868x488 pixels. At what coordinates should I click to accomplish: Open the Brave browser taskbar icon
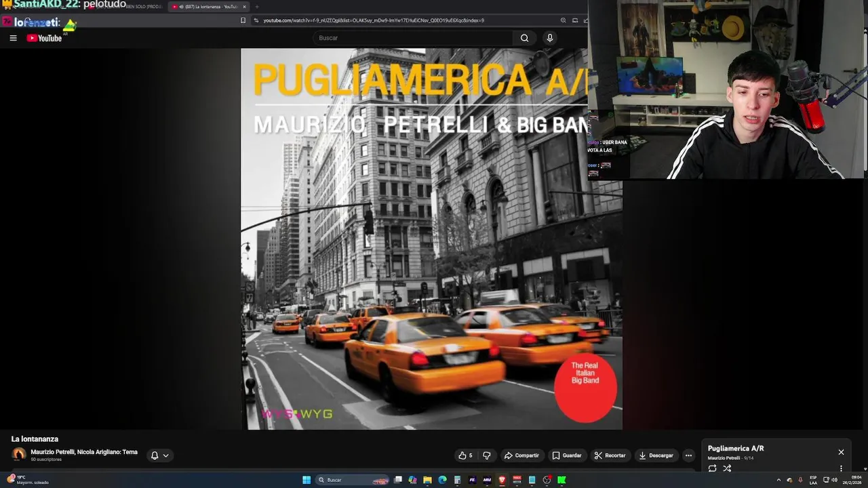502,480
